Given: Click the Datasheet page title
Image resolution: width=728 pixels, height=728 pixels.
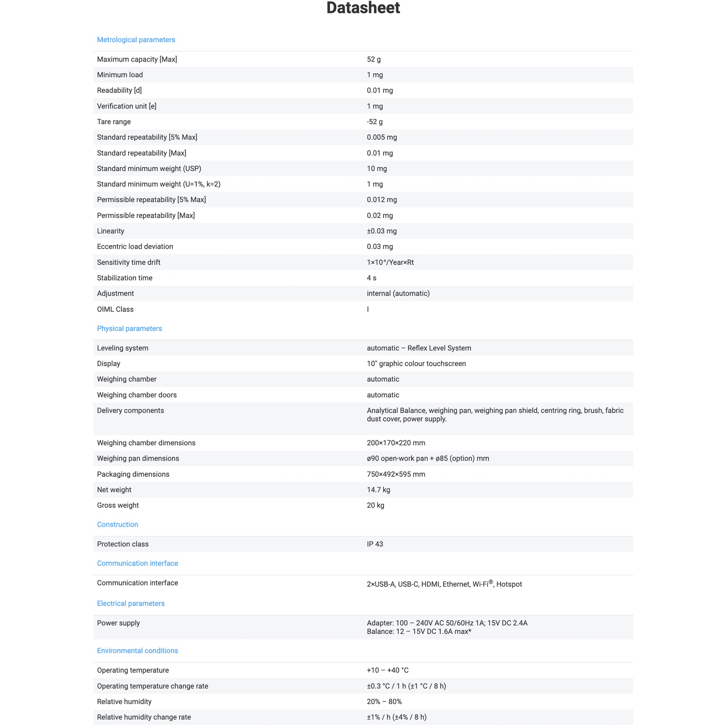Looking at the screenshot, I should pyautogui.click(x=363, y=8).
